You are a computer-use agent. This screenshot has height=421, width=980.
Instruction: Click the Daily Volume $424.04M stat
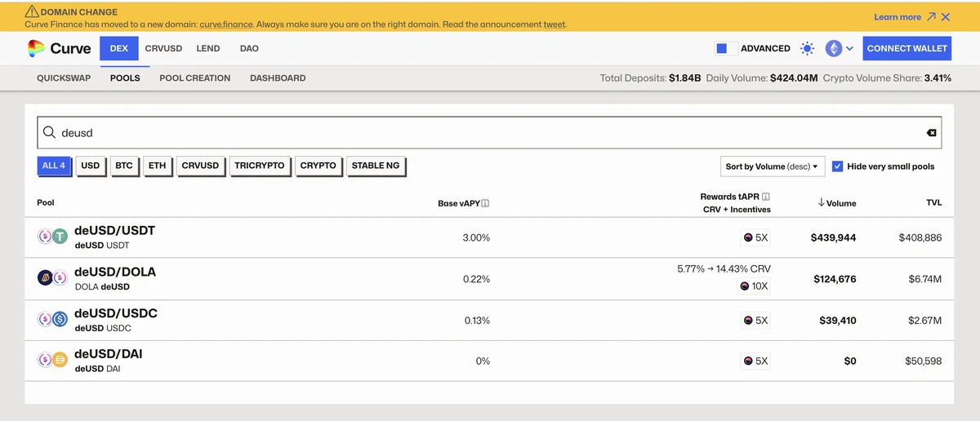click(762, 78)
